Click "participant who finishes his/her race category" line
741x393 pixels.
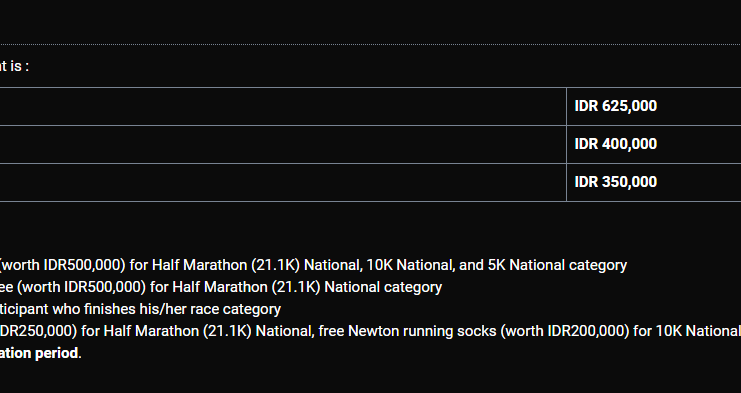(x=140, y=309)
